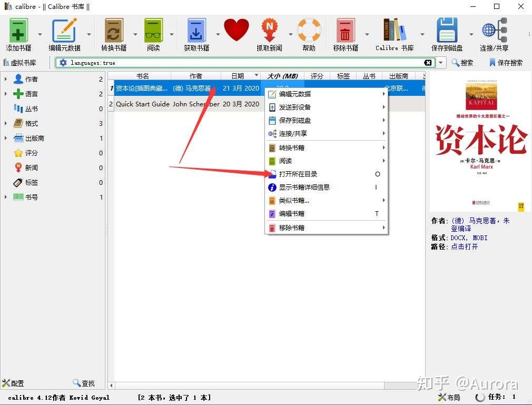Click the Add books (添加书籍) icon

tap(18, 31)
